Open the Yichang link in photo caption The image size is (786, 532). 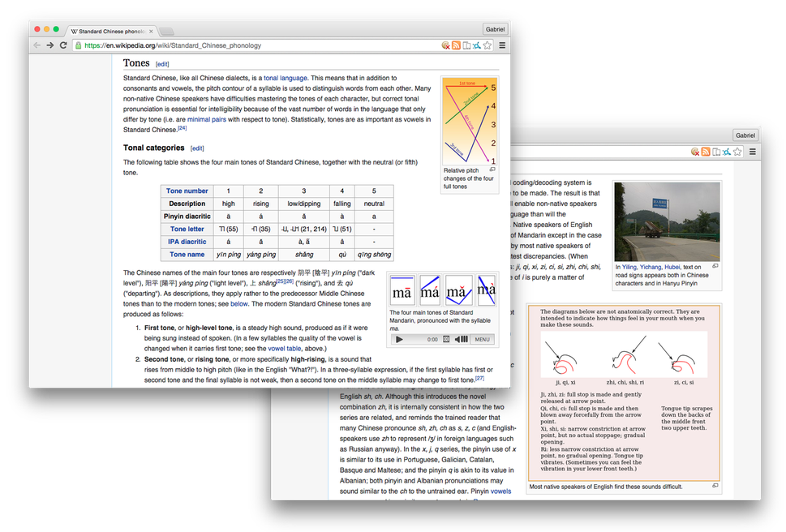(x=651, y=267)
